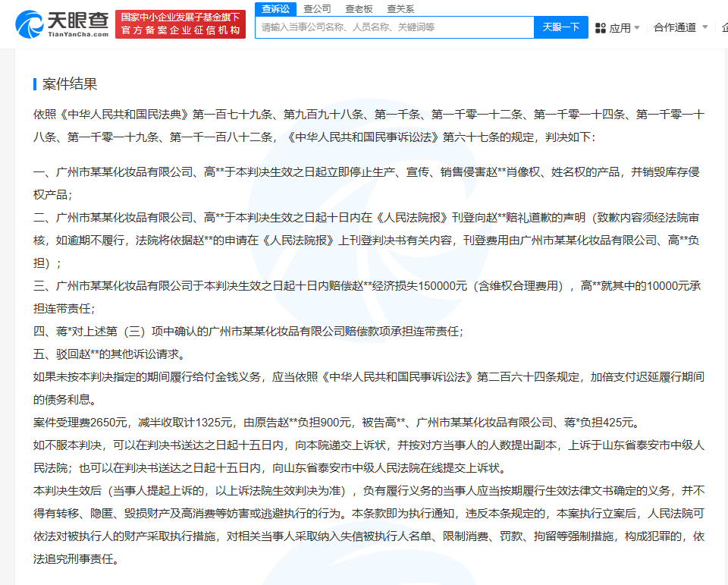Click the blue marker beside 案件结果
This screenshot has width=728, height=585.
coord(36,83)
